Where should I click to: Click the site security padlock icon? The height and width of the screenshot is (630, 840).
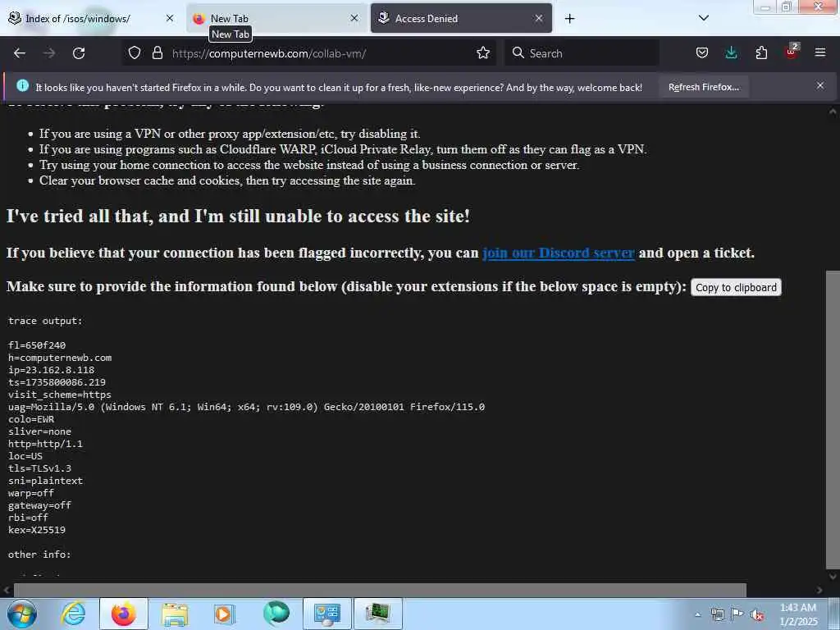(157, 53)
